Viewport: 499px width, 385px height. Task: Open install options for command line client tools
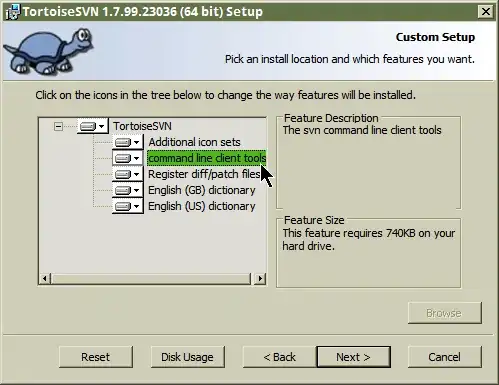(128, 158)
